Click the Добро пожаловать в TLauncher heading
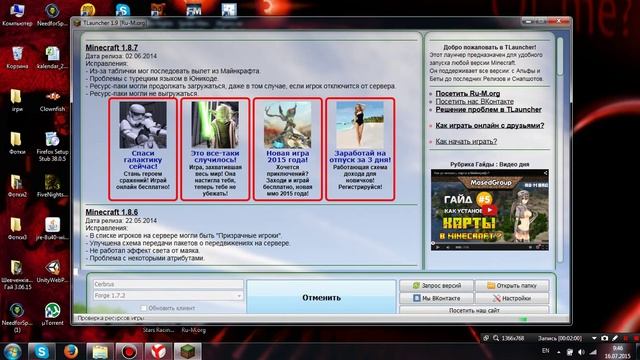The height and width of the screenshot is (360, 640). (x=489, y=47)
